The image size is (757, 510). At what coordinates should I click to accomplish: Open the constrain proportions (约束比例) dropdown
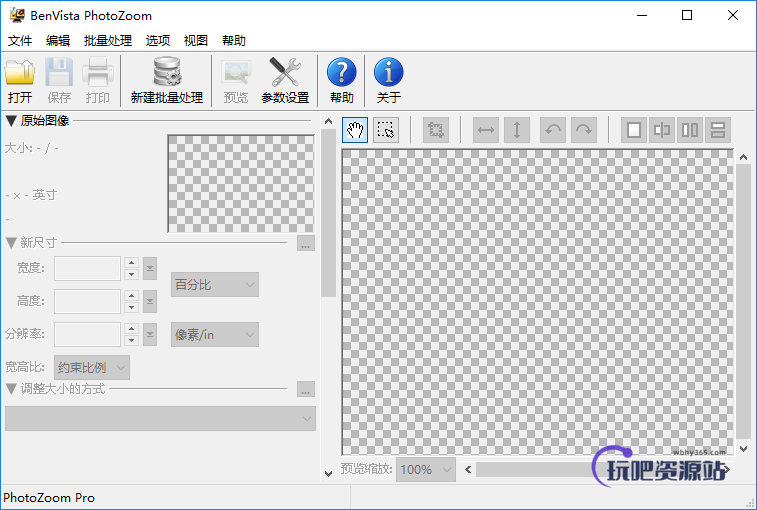coord(92,368)
